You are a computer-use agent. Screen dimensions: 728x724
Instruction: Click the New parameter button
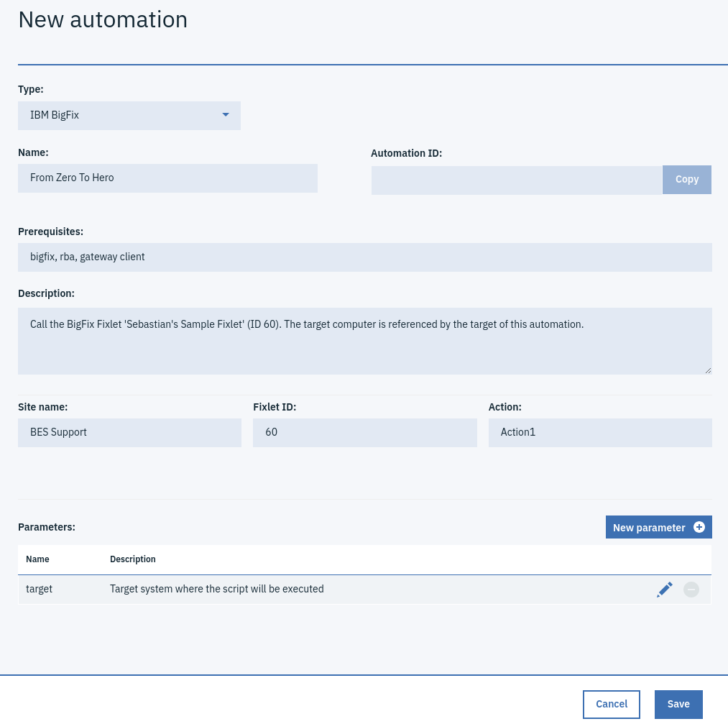tap(658, 527)
